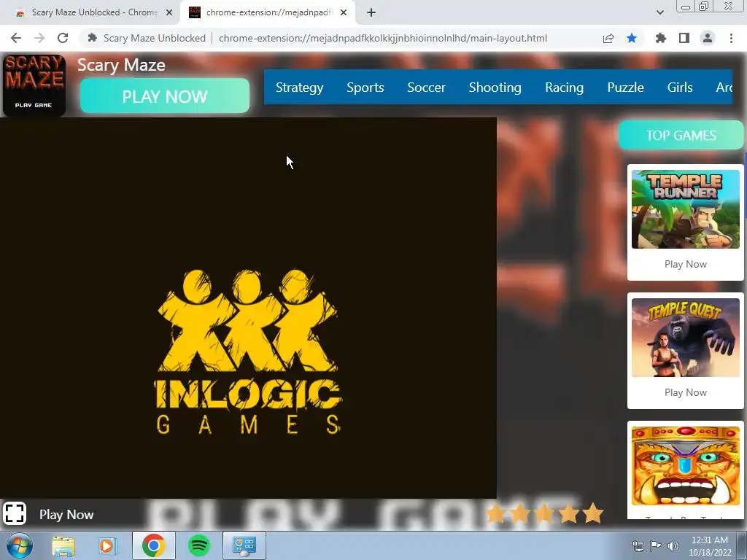Open the Temple Quest game thumbnail
747x560 pixels.
pos(686,338)
